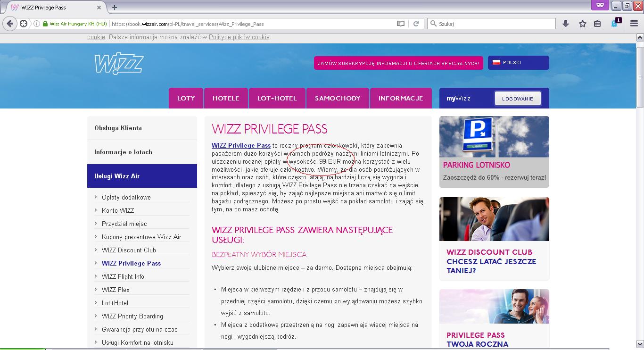Open WIZZ Priority Boarding sidebar link
This screenshot has height=350, width=644.
point(132,316)
